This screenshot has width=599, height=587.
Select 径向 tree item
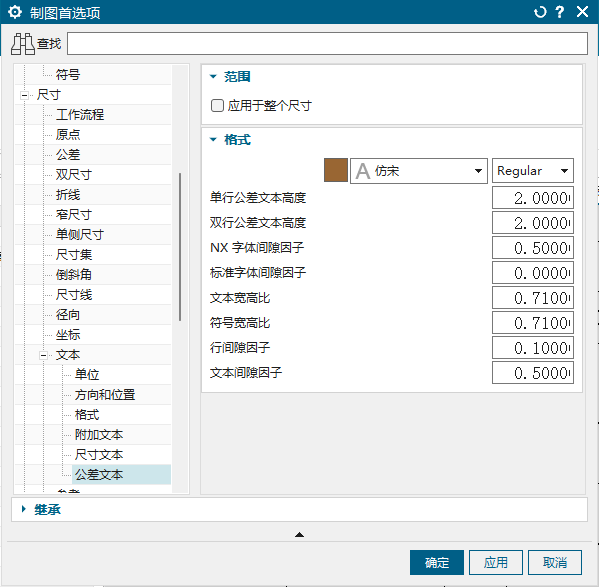[x=68, y=315]
